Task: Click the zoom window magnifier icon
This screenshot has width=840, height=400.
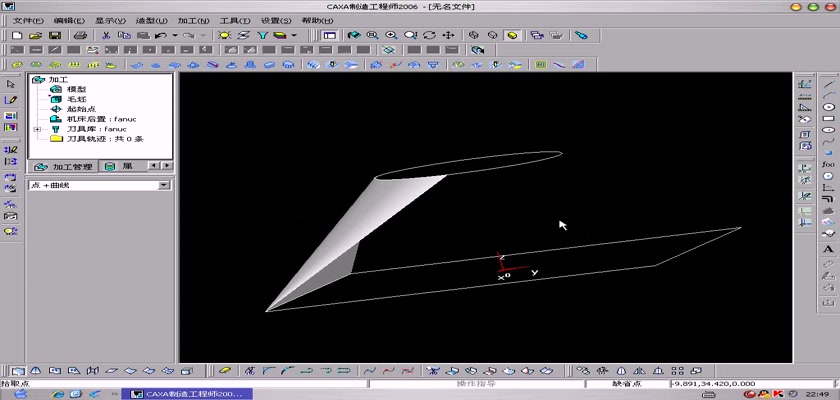Action: 372,35
